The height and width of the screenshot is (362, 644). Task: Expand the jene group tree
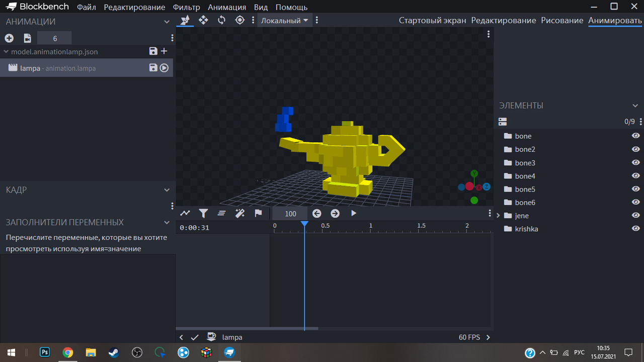pos(498,216)
